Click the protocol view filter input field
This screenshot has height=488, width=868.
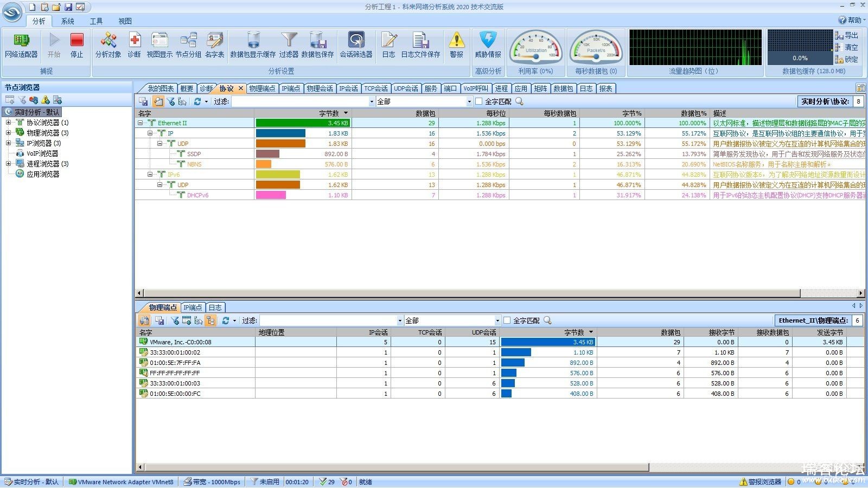click(x=300, y=101)
